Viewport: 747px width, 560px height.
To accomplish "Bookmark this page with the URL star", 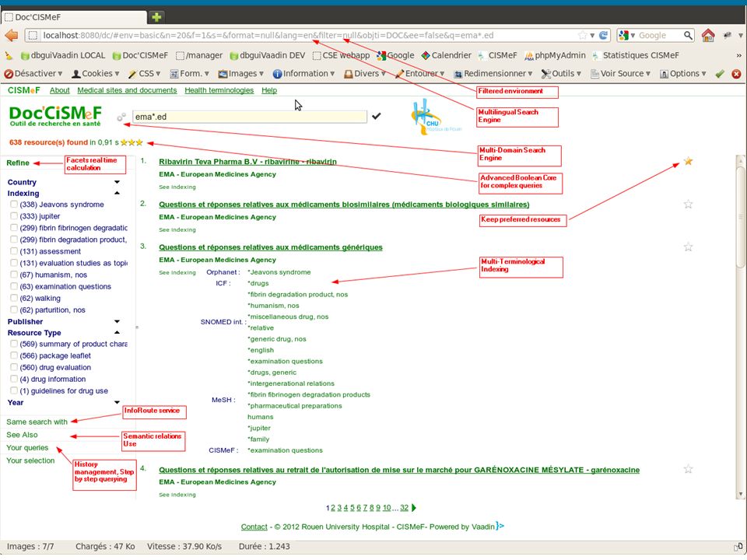I will 582,35.
